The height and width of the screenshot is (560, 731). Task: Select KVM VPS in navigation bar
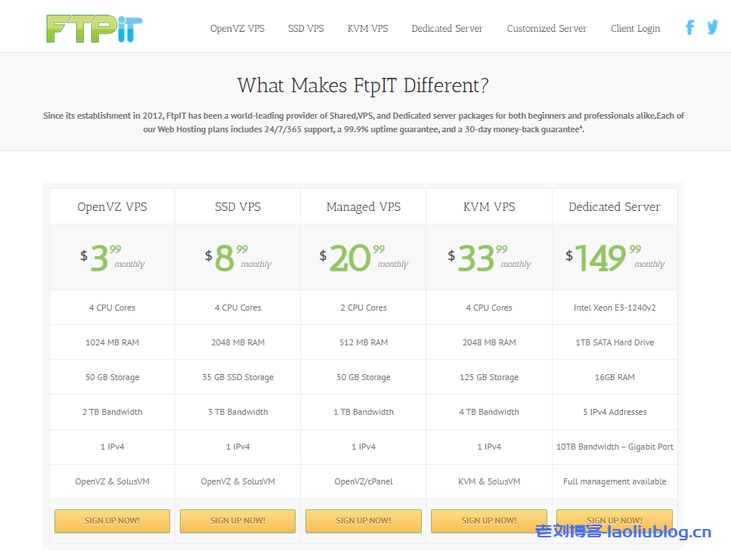[367, 29]
